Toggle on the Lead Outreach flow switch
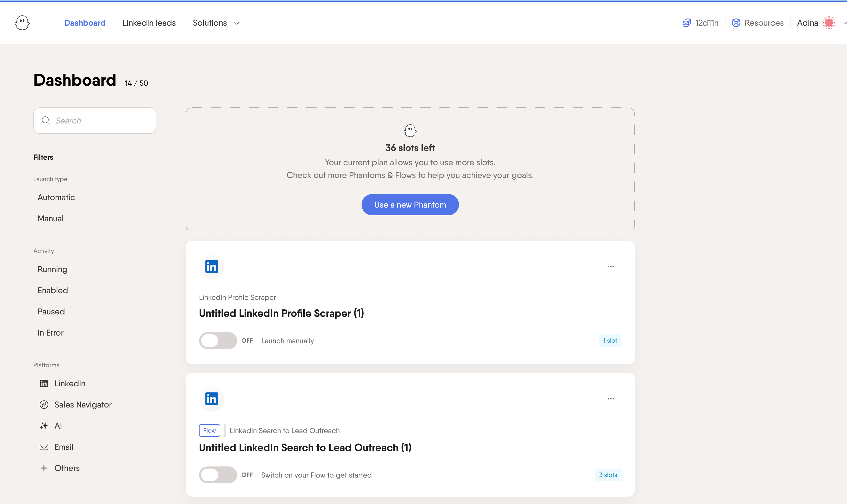847x504 pixels. coord(218,475)
